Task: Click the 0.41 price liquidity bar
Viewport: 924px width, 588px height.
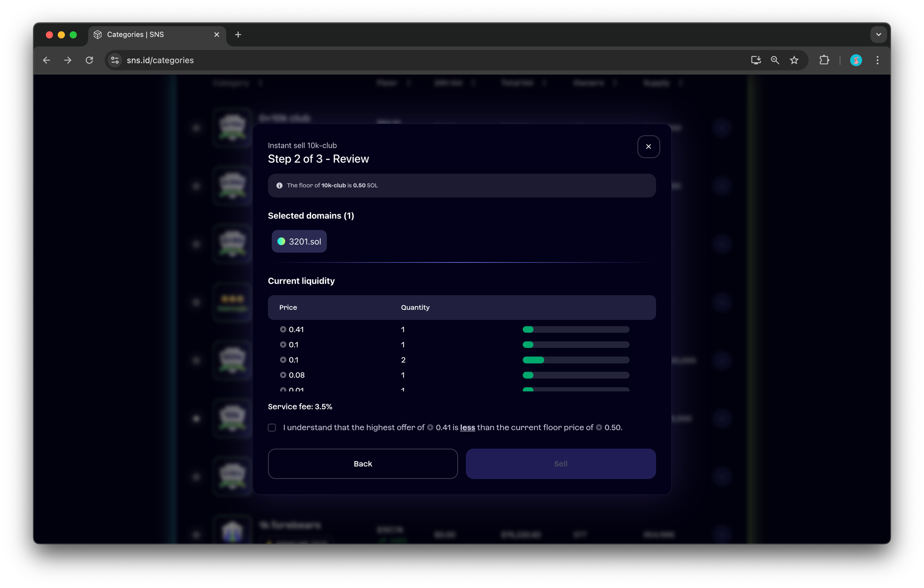Action: [x=575, y=330]
